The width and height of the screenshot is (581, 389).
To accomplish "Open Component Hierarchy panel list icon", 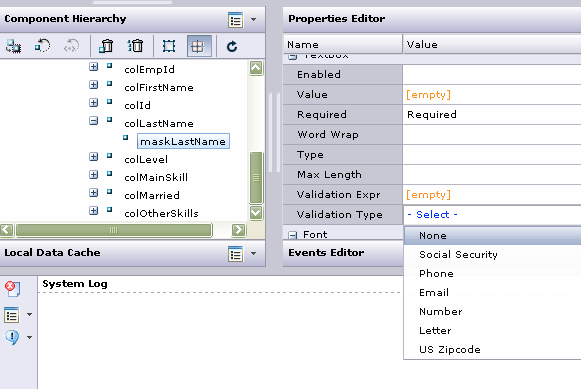I will pos(236,20).
